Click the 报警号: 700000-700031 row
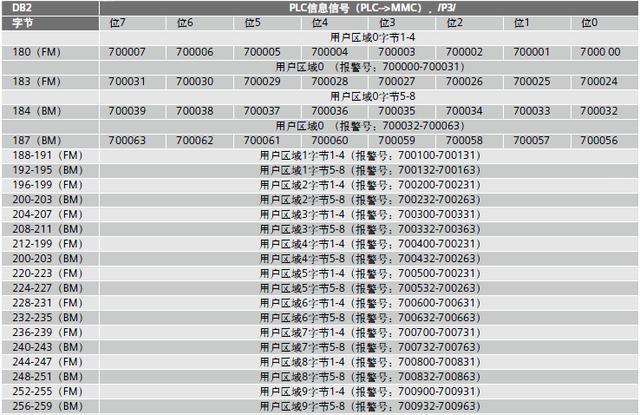The image size is (640, 415). (369, 67)
